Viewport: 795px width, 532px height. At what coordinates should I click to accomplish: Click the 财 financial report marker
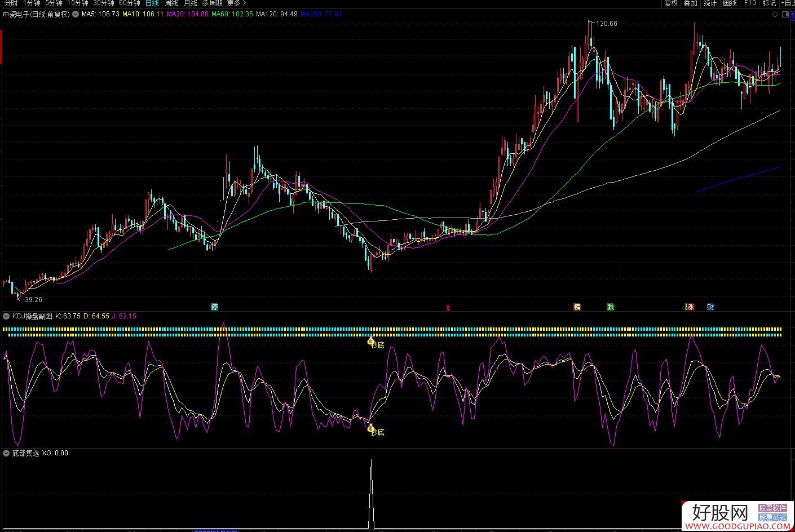point(710,307)
